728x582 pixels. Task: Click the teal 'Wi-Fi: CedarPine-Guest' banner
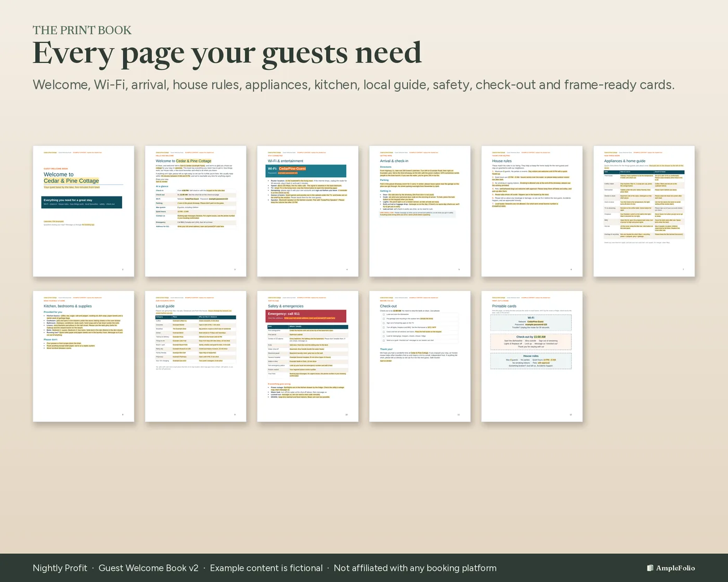click(x=306, y=170)
